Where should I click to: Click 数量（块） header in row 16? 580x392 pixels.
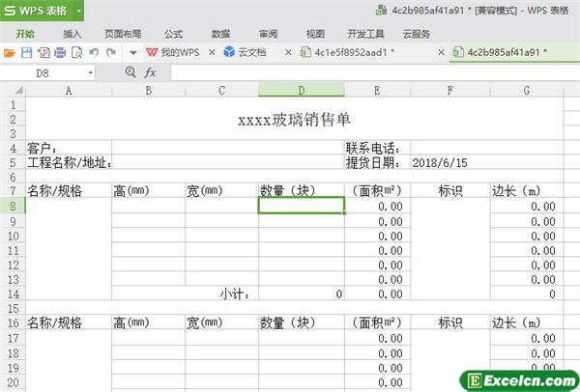pyautogui.click(x=301, y=322)
